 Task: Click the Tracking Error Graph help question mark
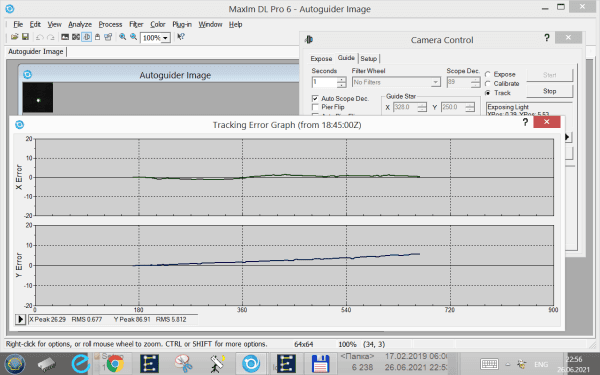[525, 122]
